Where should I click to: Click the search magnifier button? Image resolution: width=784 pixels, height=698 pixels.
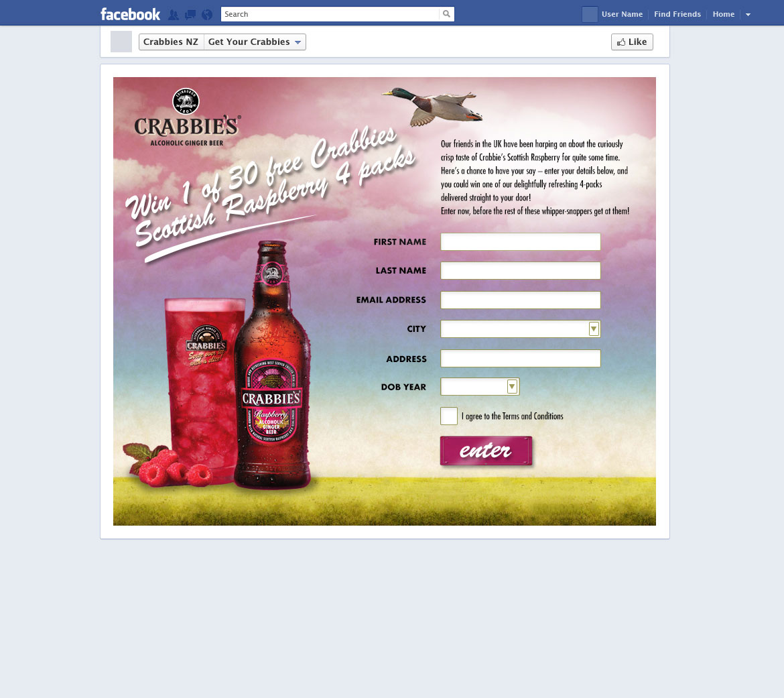pyautogui.click(x=446, y=14)
